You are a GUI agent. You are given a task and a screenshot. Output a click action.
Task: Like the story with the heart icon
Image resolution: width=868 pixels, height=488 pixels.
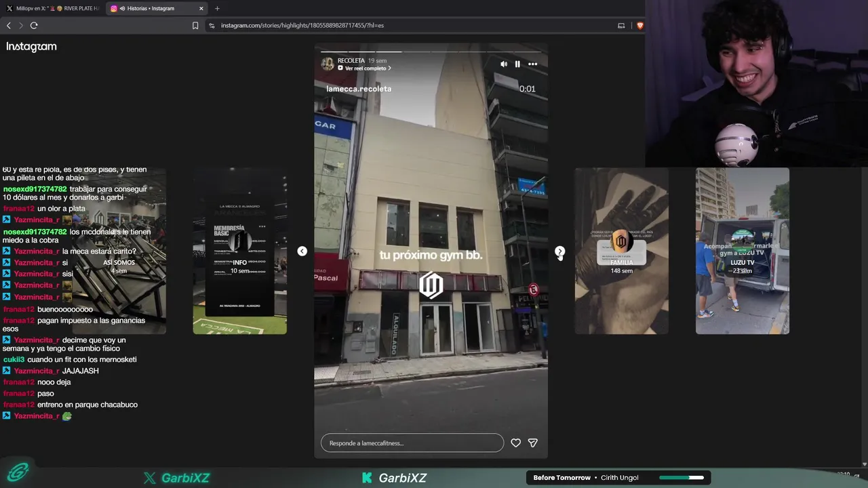click(x=516, y=443)
